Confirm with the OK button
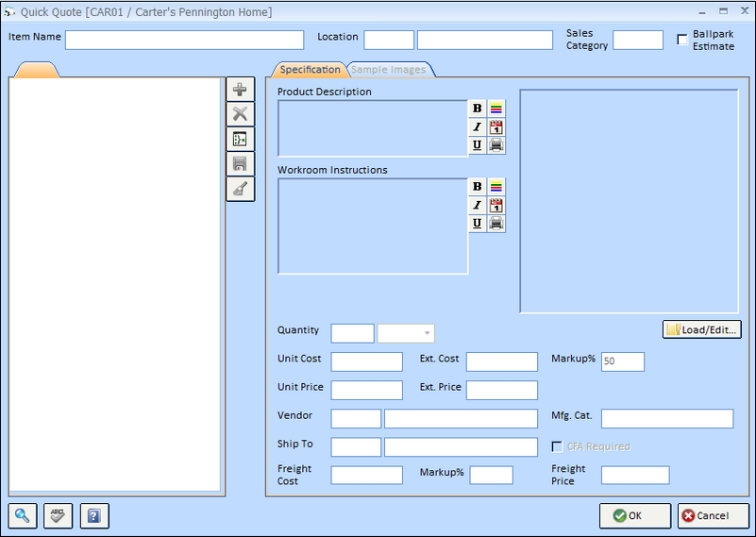Viewport: 756px width, 537px height. coord(635,516)
